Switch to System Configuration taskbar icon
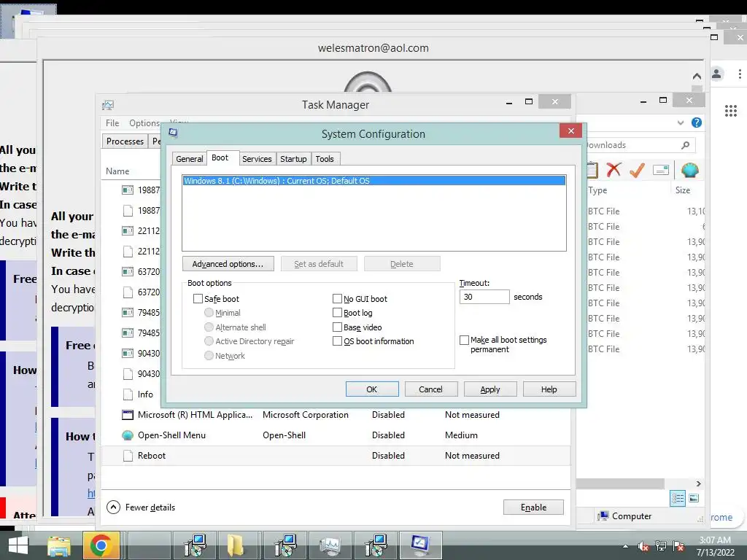This screenshot has width=747, height=560. [420, 545]
